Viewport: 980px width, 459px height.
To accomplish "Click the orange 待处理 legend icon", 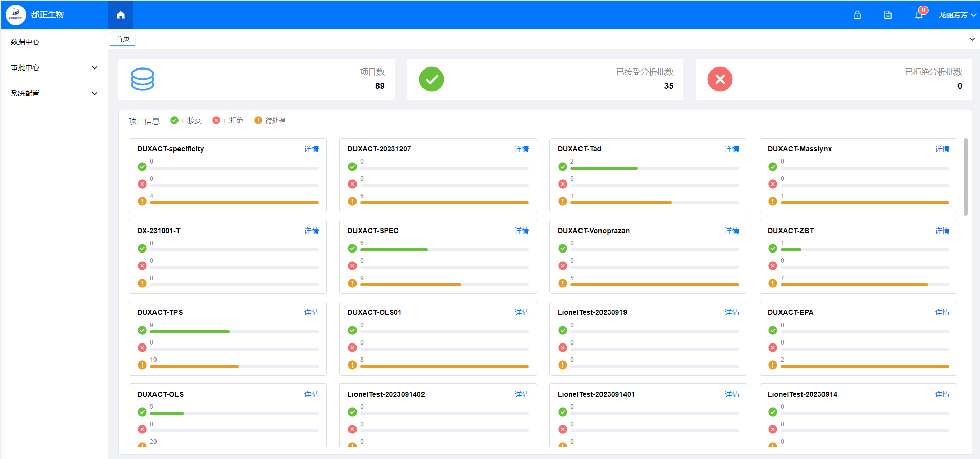I will coord(258,120).
